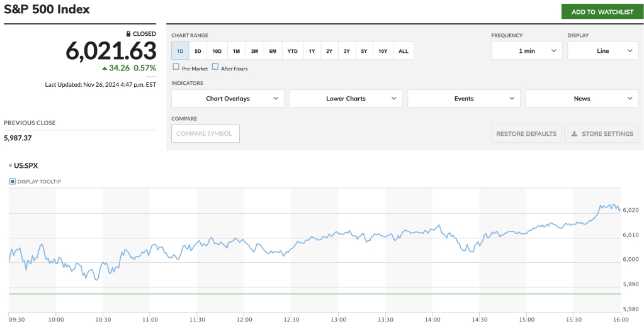Expand the Lower Charts dropdown
The image size is (644, 327).
346,99
